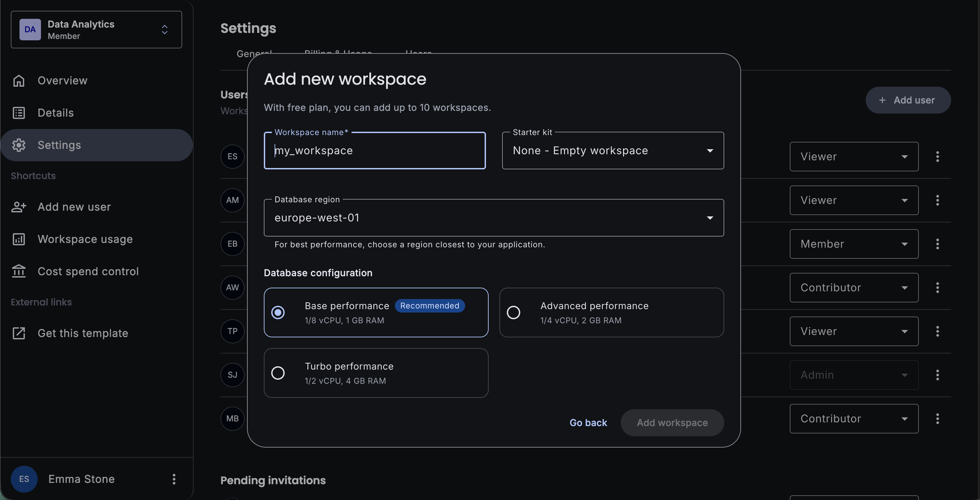Expand the Database region dropdown
Image resolution: width=980 pixels, height=500 pixels.
pyautogui.click(x=493, y=218)
